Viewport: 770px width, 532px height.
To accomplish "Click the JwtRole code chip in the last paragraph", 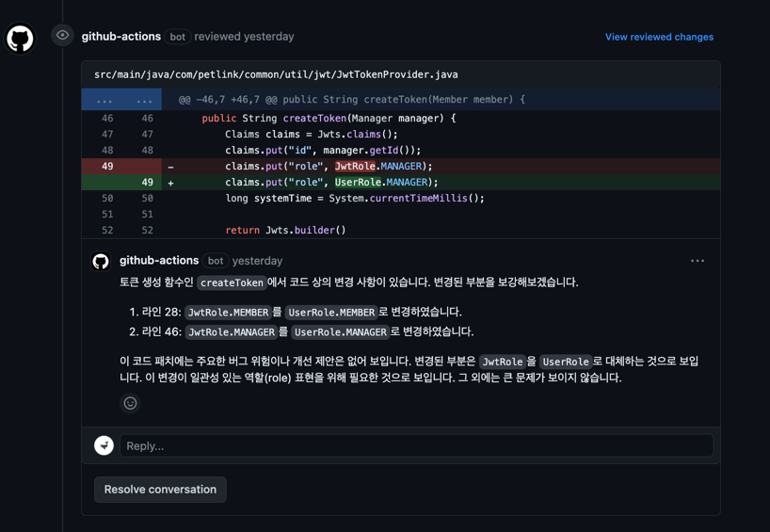I will [x=503, y=362].
